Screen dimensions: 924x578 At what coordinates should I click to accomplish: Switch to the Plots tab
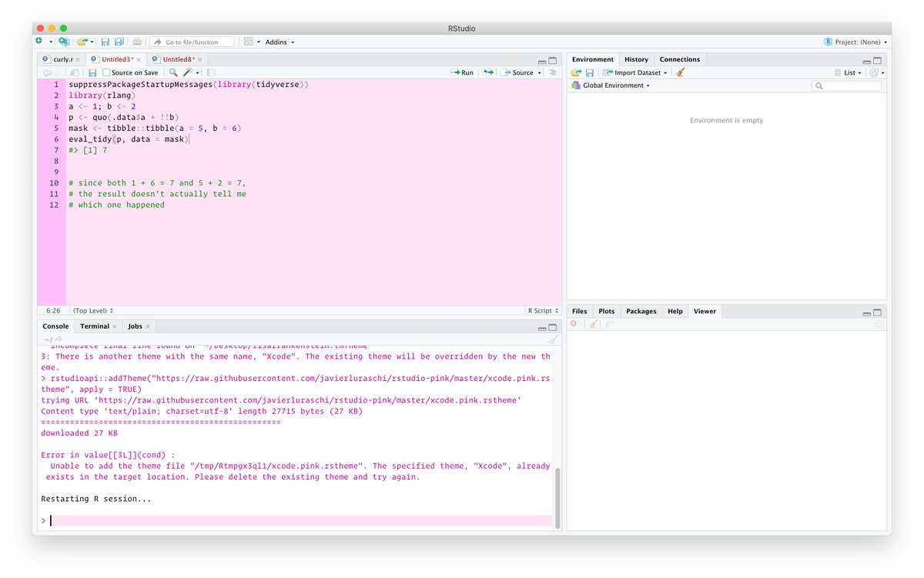click(x=607, y=311)
